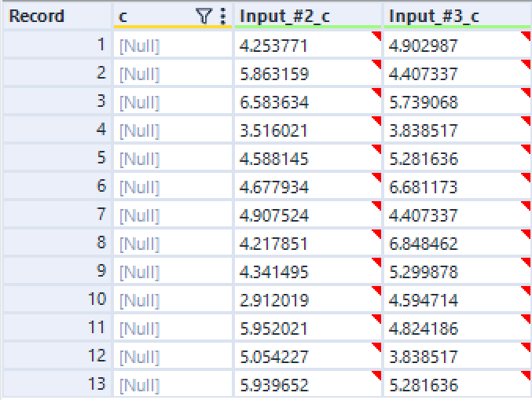Viewport: 532px width, 400px height.
Task: Select the [Null] cell in record 13
Action: coord(173,383)
